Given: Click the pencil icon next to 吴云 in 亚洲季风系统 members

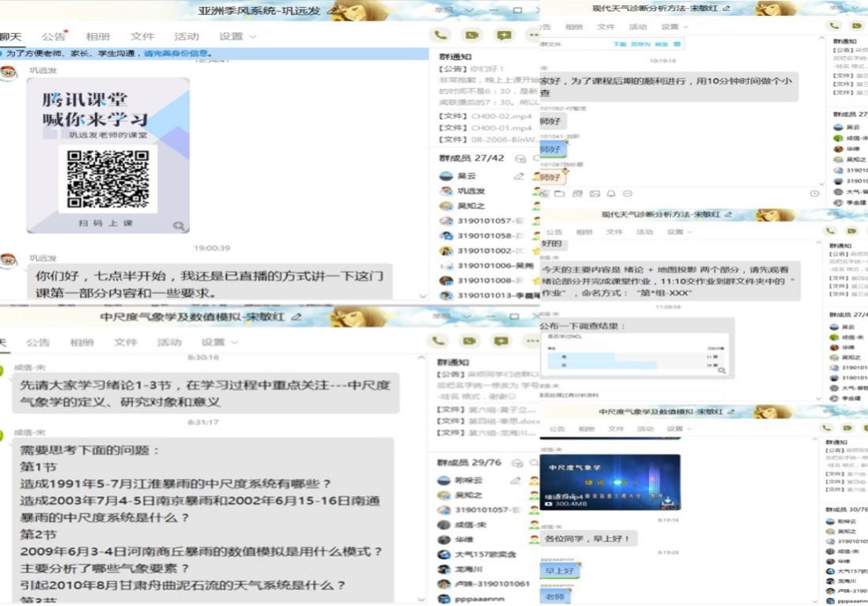Looking at the screenshot, I should [519, 176].
